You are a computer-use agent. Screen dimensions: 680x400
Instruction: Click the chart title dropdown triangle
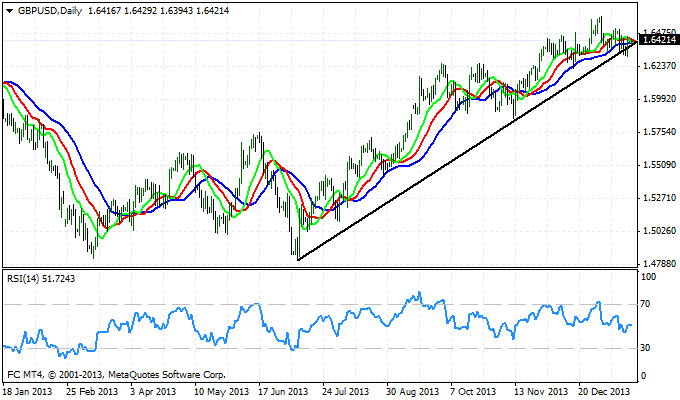coord(10,11)
